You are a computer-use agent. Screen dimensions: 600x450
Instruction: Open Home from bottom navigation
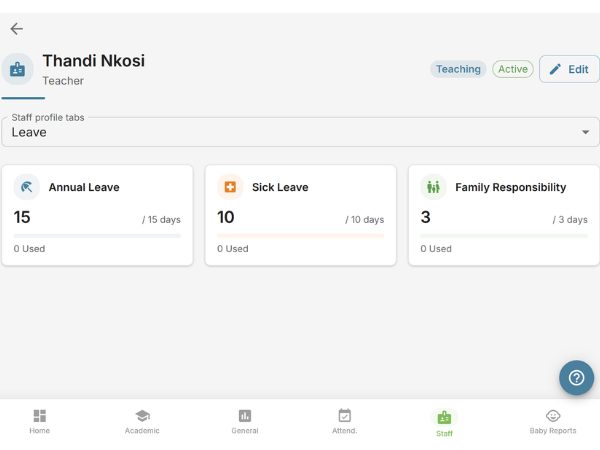(x=40, y=422)
